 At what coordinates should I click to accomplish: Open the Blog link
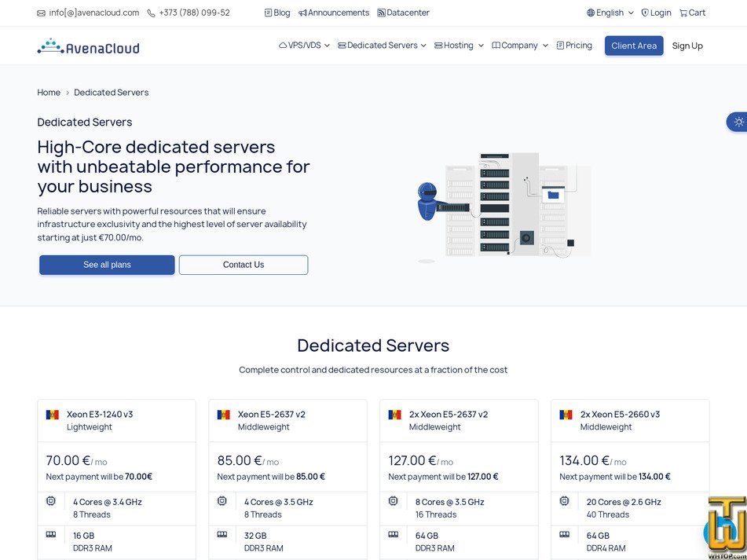(x=277, y=13)
